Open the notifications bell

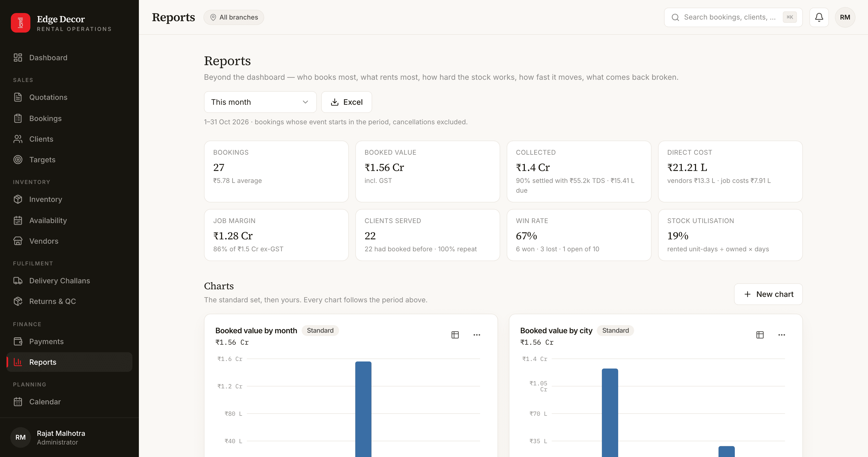[x=819, y=17]
